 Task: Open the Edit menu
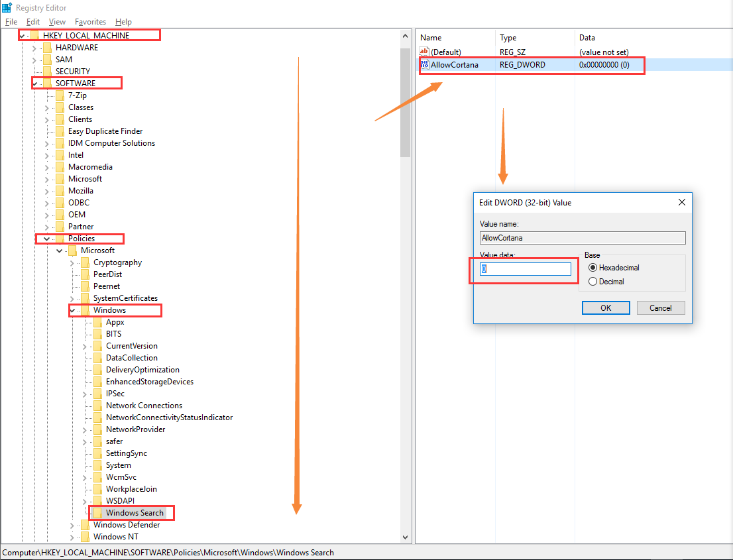[x=32, y=21]
